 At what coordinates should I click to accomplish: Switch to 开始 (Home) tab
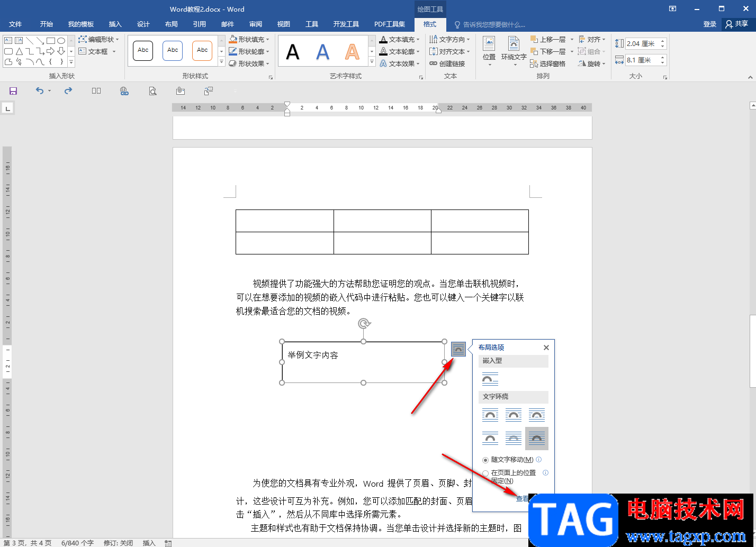[x=47, y=24]
